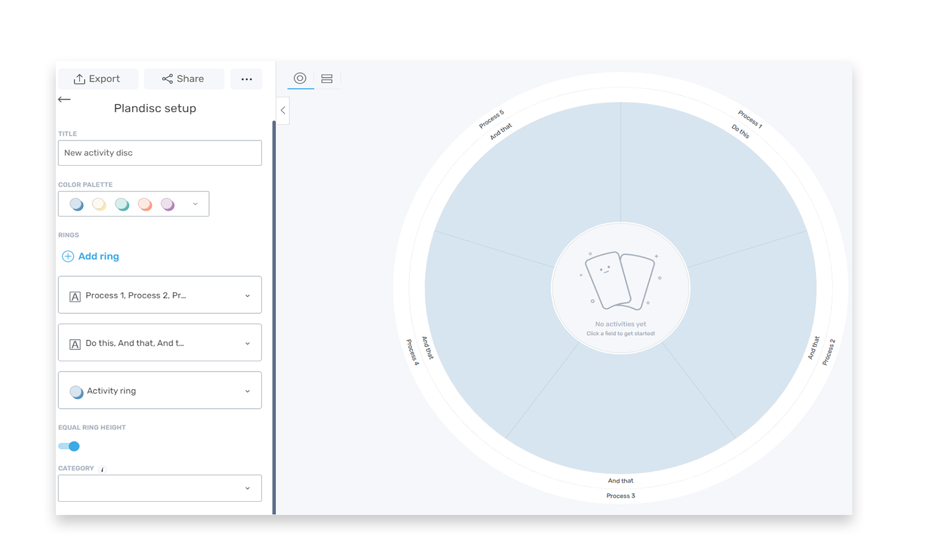The width and height of the screenshot is (937, 560).
Task: Click the Export button
Action: coord(98,79)
